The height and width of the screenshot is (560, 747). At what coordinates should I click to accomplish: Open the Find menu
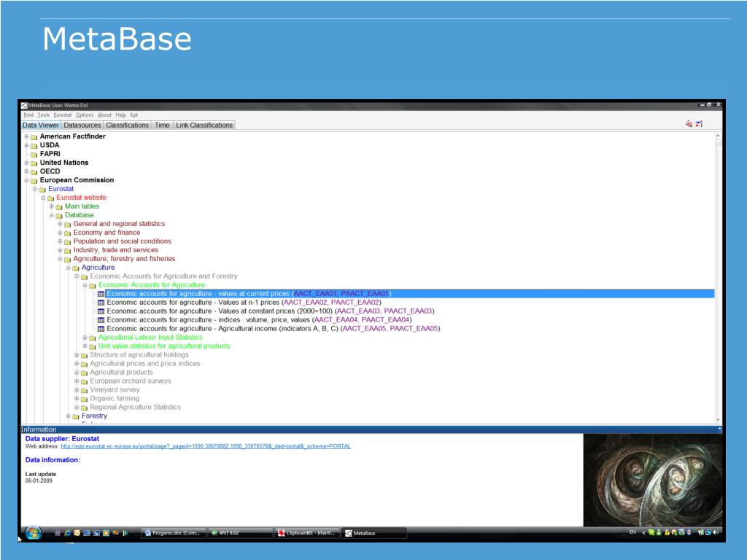(x=28, y=114)
